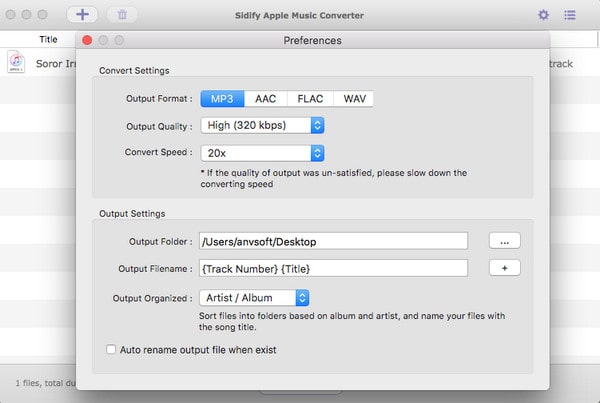Open the Output Quality dropdown
The height and width of the screenshot is (403, 600).
(262, 126)
